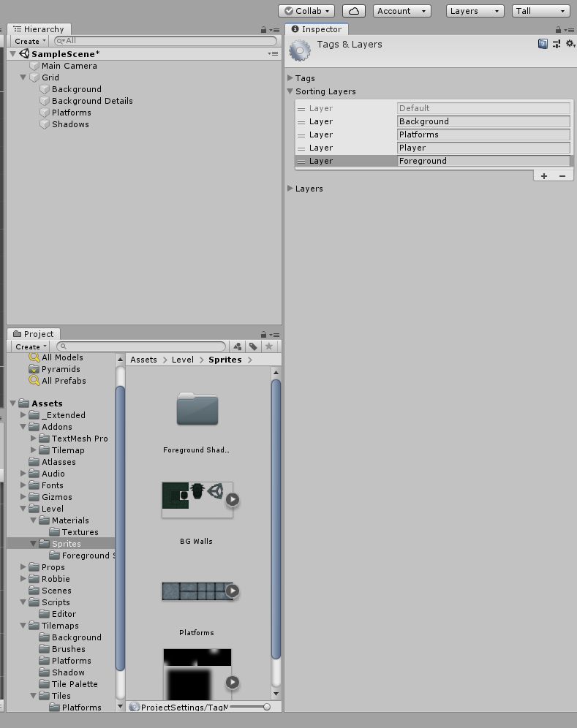Save search favorite star in Project
Image resolution: width=577 pixels, height=728 pixels.
coord(269,346)
